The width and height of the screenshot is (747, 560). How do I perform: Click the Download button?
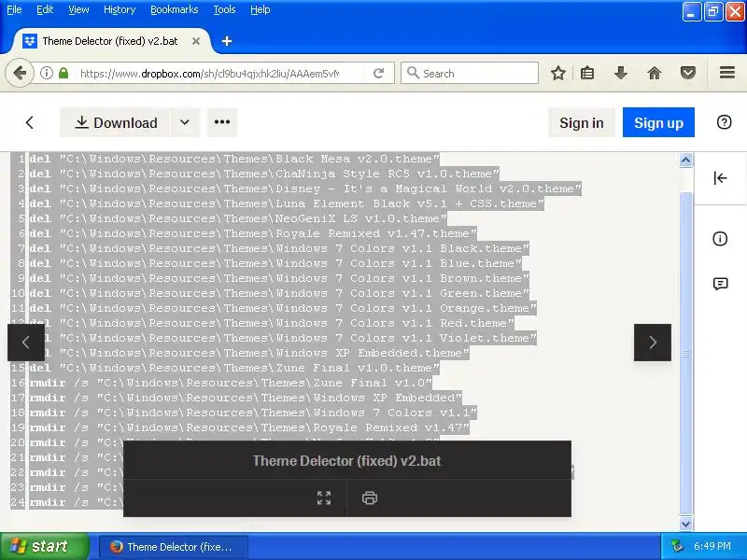[114, 122]
